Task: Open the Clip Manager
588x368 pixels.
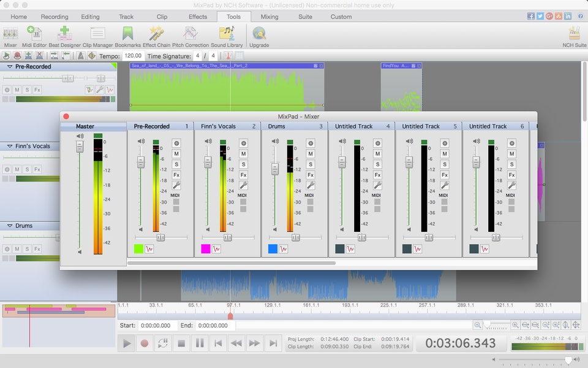Action: pos(97,37)
